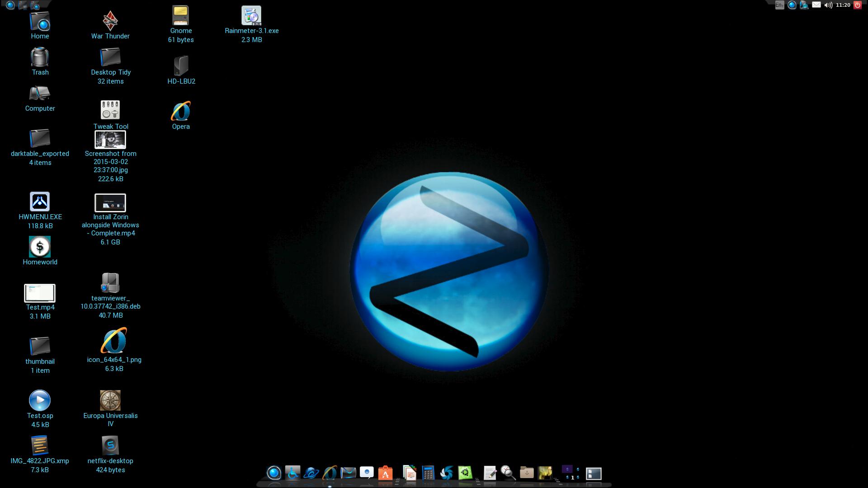
Task: Click the calculator icon in the dock
Action: point(428,473)
